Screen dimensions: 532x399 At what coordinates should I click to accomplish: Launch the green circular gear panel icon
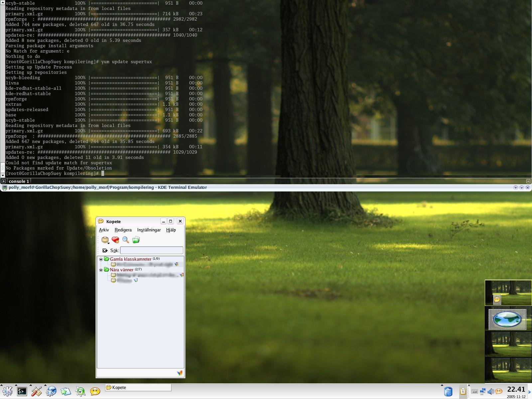[x=80, y=392]
